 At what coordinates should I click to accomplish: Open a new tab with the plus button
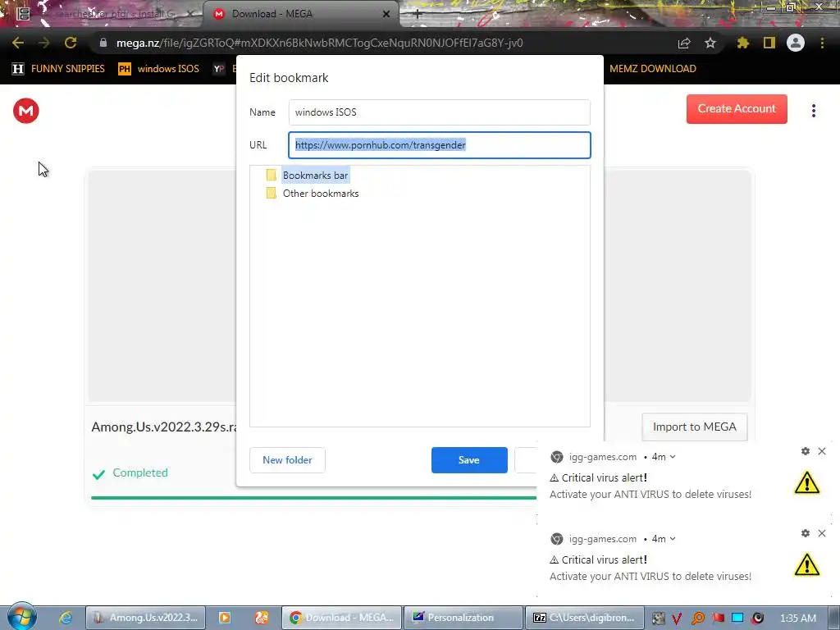[418, 15]
